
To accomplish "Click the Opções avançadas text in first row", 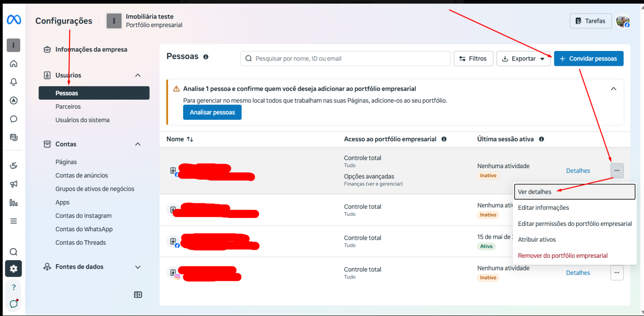I will point(369,176).
